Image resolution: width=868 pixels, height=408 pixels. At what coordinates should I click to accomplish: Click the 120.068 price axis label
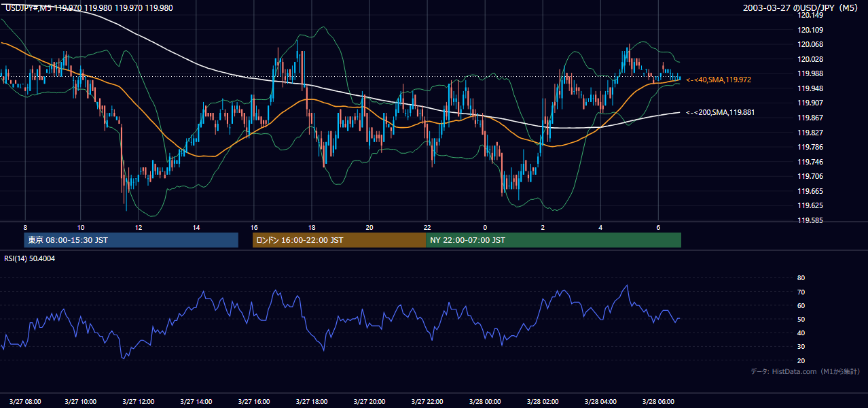810,44
